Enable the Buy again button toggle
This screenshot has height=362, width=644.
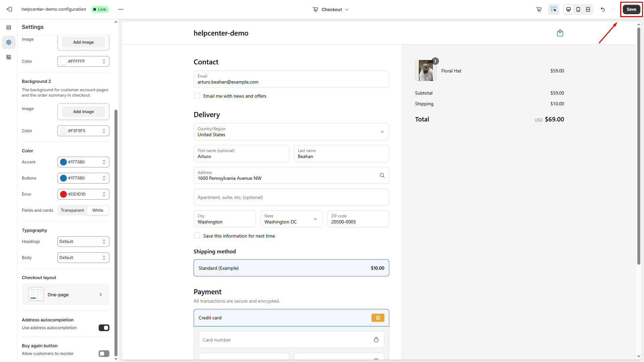point(104,354)
